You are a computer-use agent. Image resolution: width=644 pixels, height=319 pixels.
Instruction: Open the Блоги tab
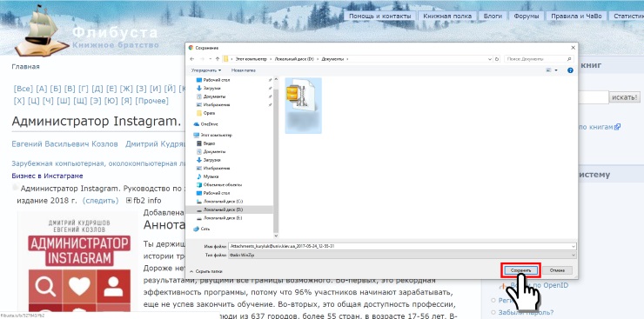coord(493,16)
